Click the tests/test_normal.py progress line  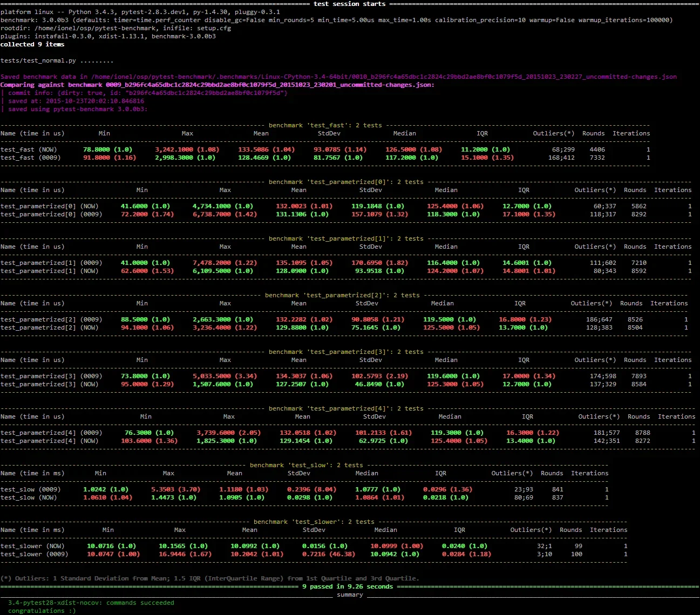click(x=57, y=60)
